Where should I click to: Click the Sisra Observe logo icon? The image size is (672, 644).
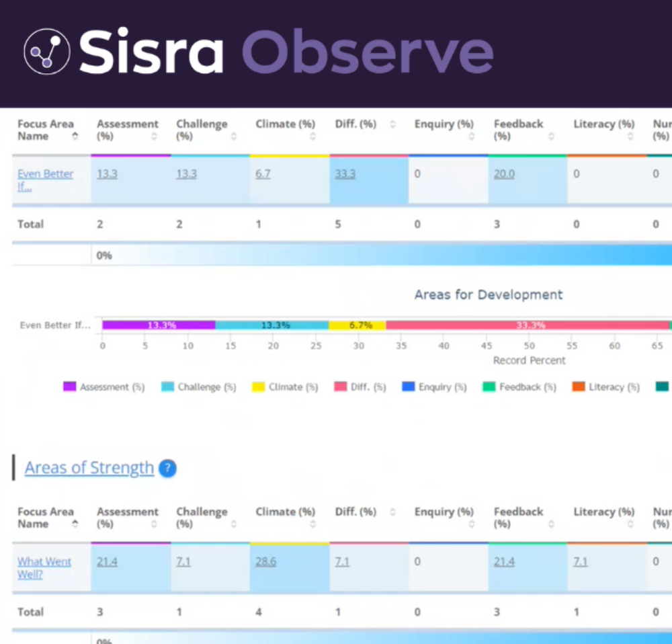46,51
